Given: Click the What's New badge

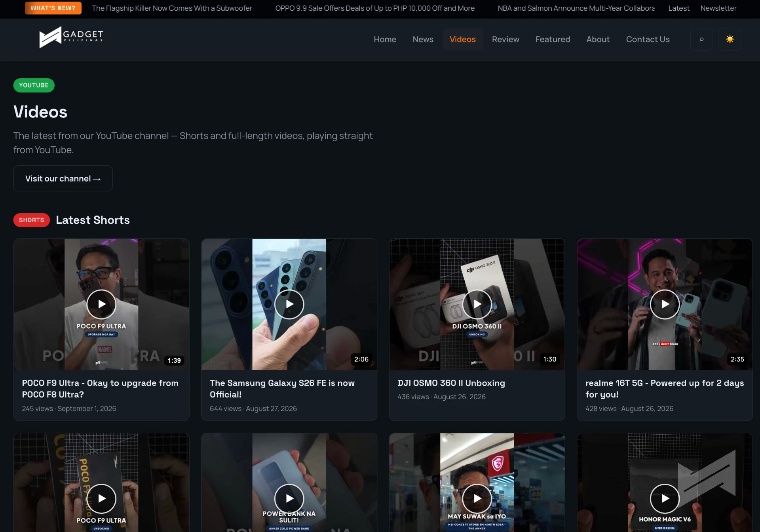Looking at the screenshot, I should click(x=53, y=8).
